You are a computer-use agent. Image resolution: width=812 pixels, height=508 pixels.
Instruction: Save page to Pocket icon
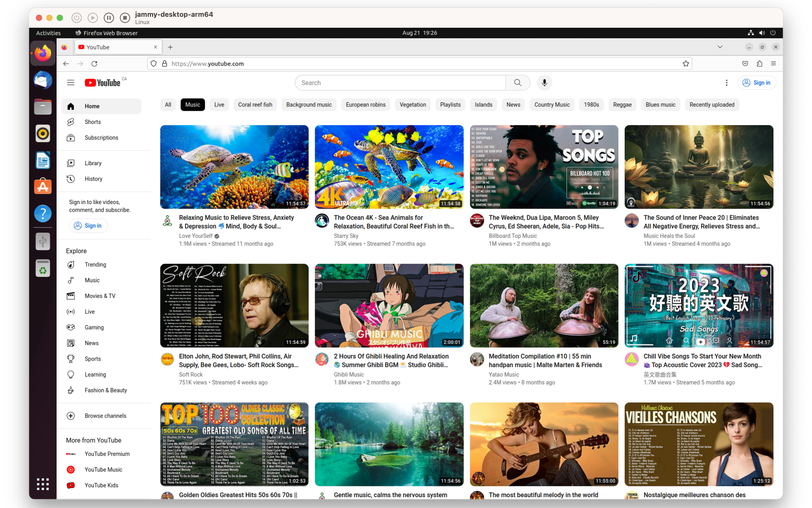(x=745, y=63)
